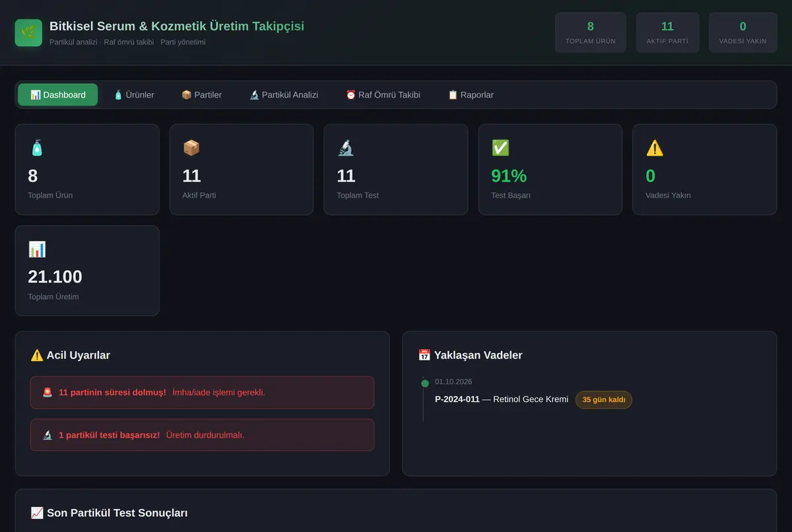Open the Dashboard tab
Image resolution: width=792 pixels, height=532 pixels.
click(x=58, y=95)
